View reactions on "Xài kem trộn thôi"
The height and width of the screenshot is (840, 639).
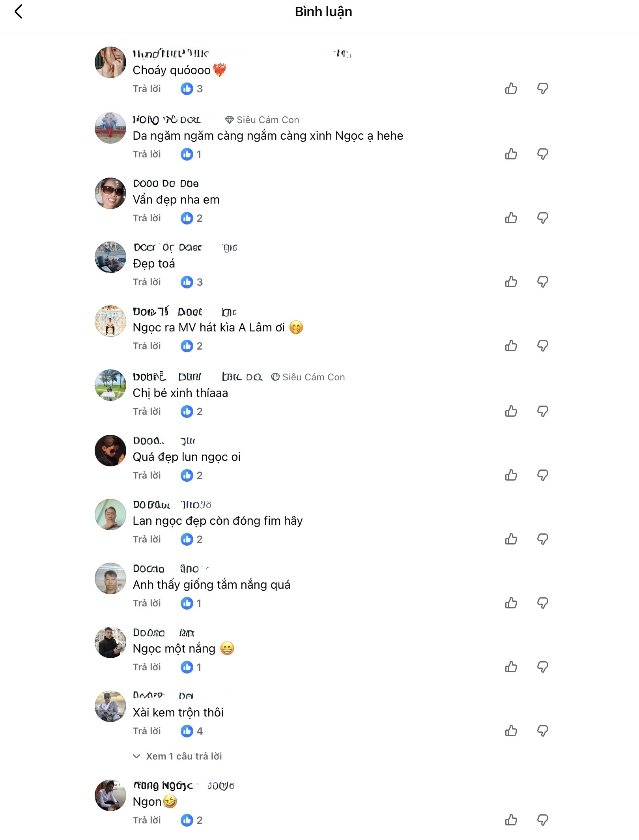click(191, 731)
